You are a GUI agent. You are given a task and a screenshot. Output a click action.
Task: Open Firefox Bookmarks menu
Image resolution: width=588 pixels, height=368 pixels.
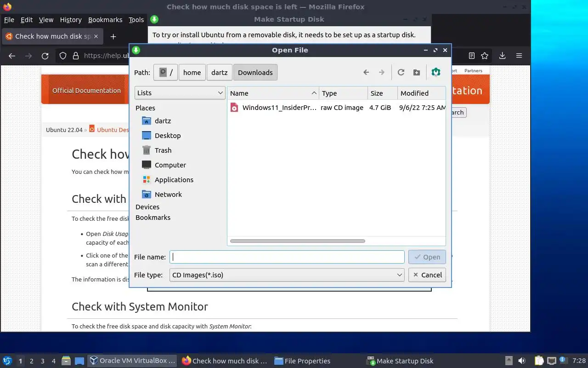coord(105,20)
